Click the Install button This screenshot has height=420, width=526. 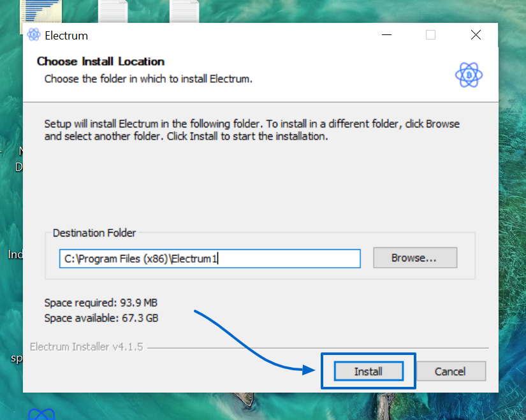(x=369, y=371)
